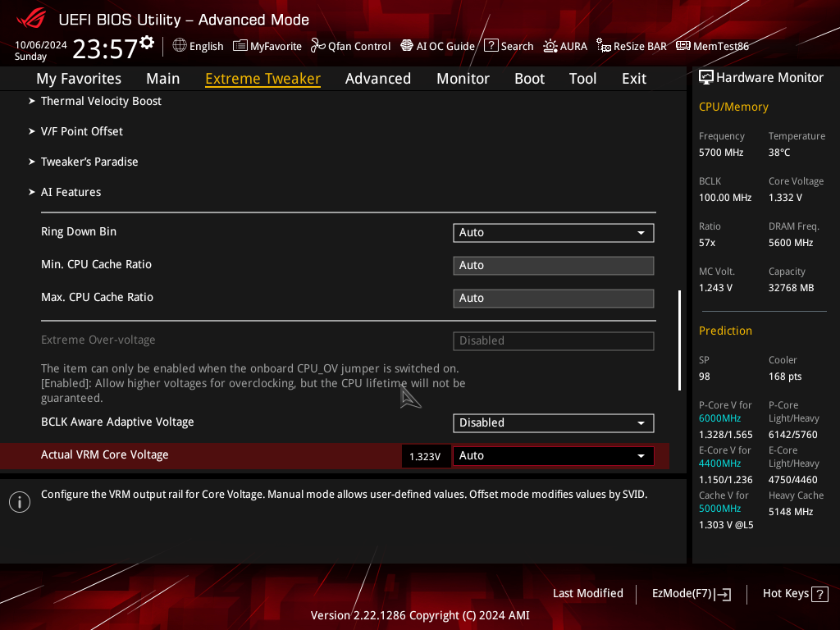The width and height of the screenshot is (840, 630).
Task: Toggle ReSize BAR icon
Action: 604,46
